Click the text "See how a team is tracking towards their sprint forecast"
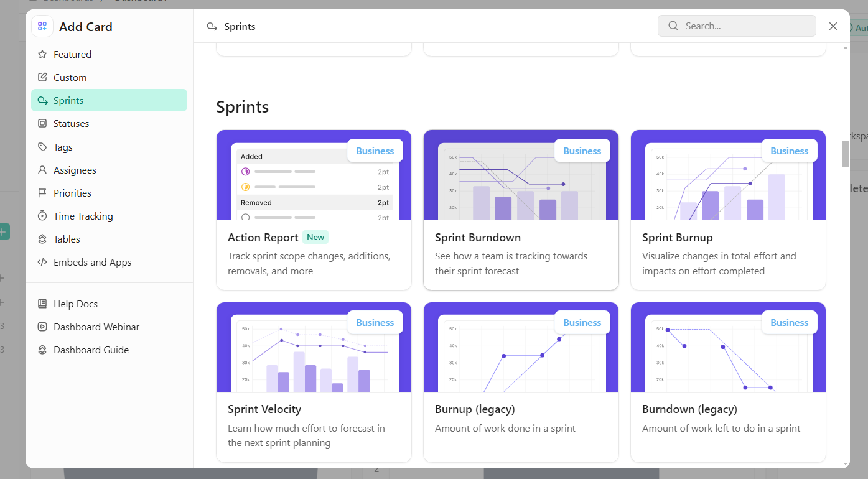 [x=511, y=264]
